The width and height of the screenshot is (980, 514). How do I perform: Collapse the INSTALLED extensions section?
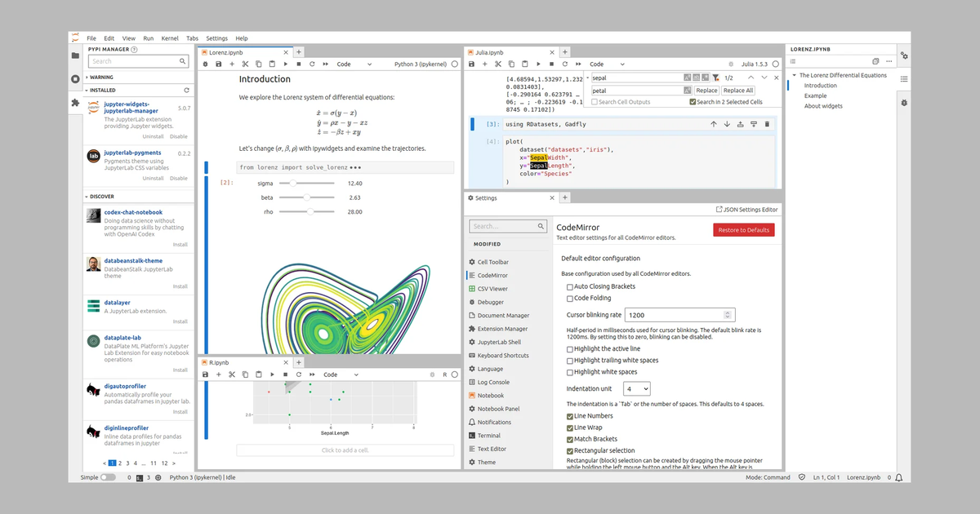(87, 91)
